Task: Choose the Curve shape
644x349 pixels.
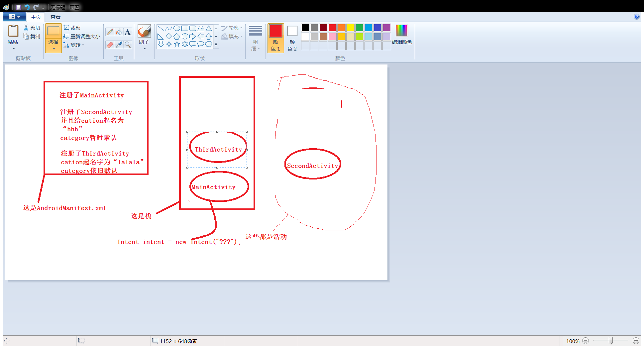Action: click(x=169, y=28)
